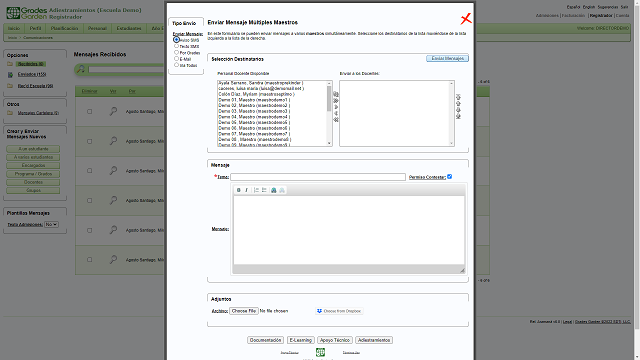Open the Mensajes Cartelera link

38,113
